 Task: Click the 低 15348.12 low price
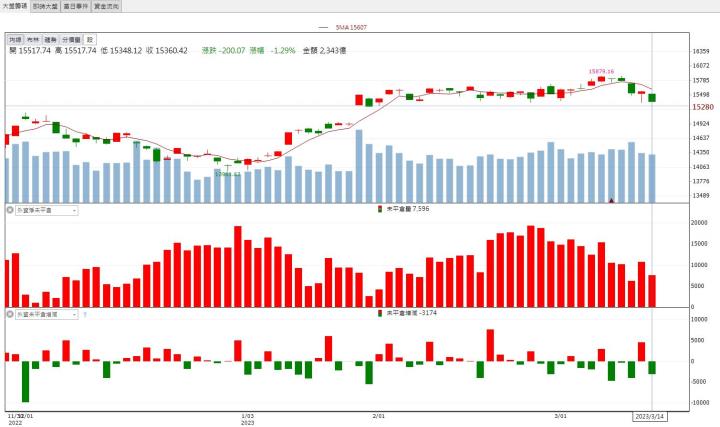click(x=121, y=51)
